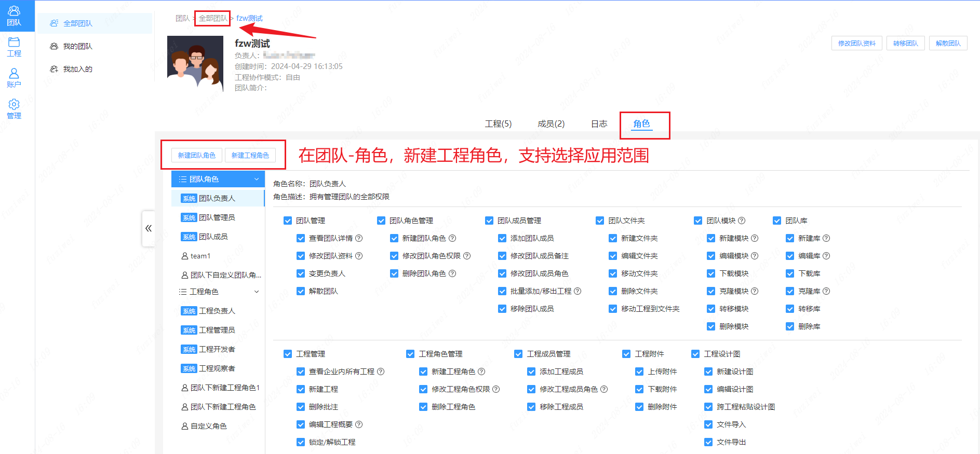
Task: Select the 自定义角色 role
Action: (218, 426)
